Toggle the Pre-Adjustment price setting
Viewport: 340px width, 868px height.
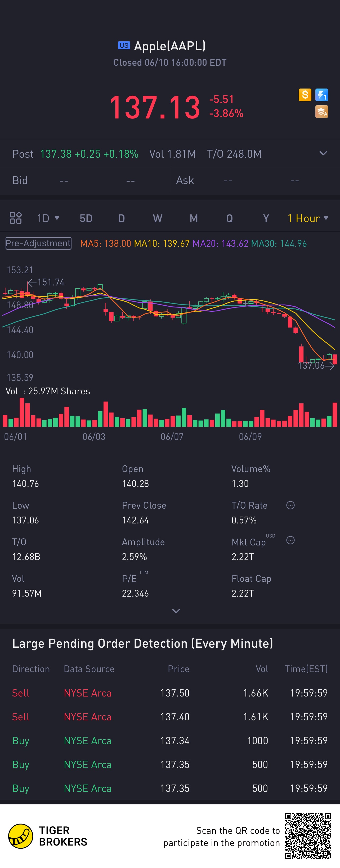point(38,243)
